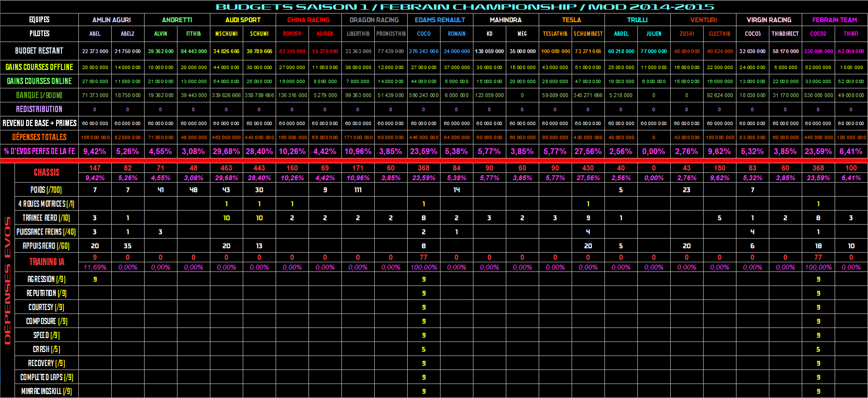Click the 11,69% training percentage cell

tap(95, 267)
